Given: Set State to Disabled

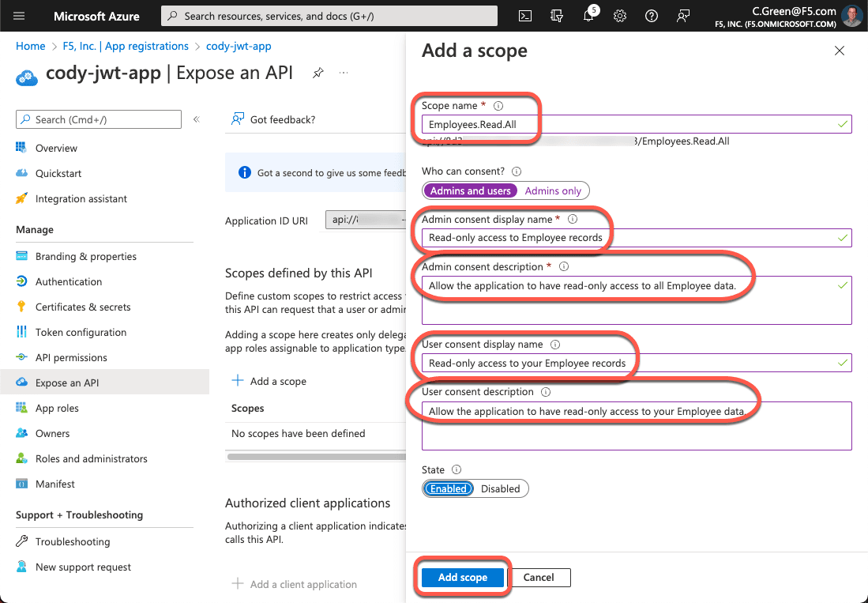Looking at the screenshot, I should click(x=501, y=488).
